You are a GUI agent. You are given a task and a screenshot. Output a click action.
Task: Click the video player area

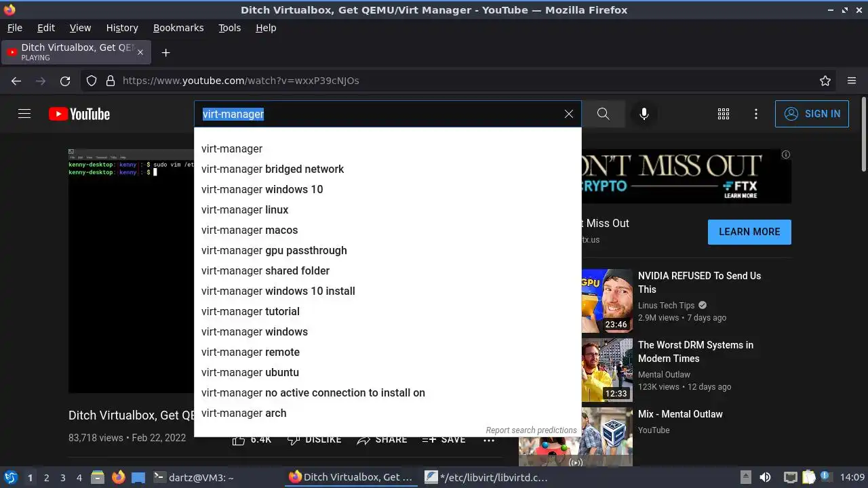click(131, 271)
